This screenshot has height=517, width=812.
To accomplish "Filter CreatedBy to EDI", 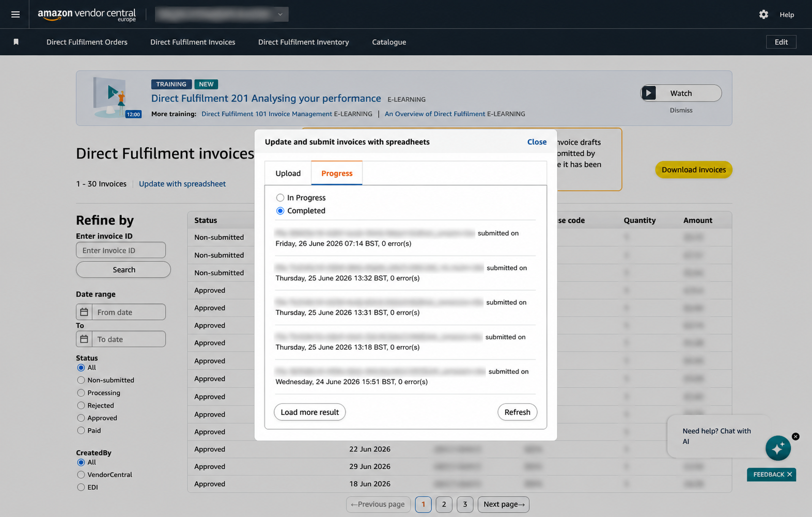I will pos(81,487).
